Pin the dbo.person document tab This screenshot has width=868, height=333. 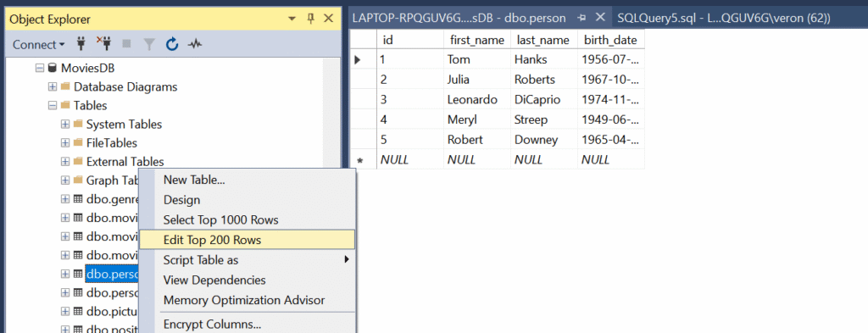coord(581,19)
